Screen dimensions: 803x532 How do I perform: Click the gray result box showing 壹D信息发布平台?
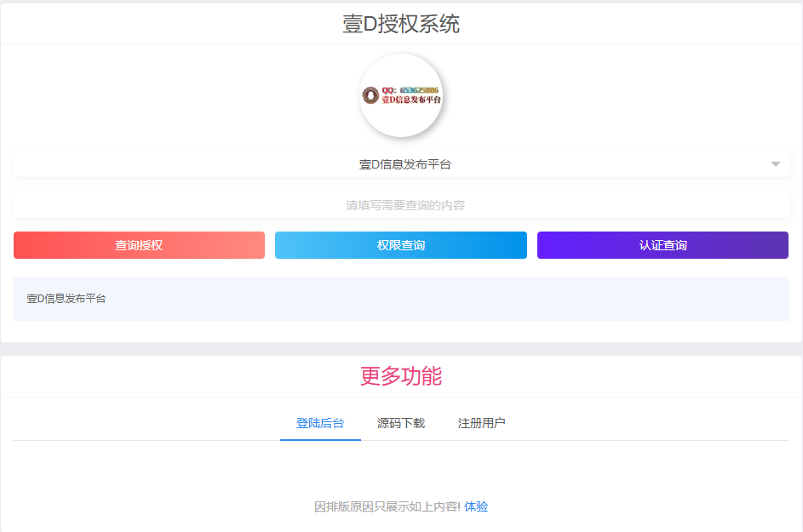(401, 300)
